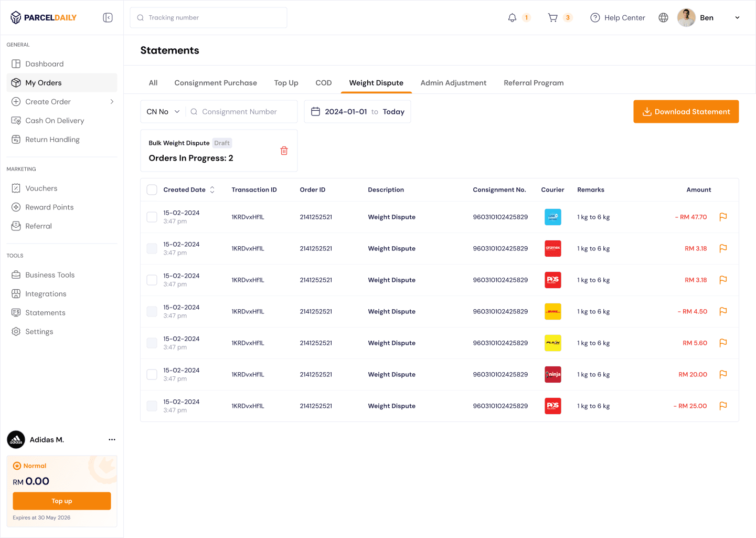The image size is (756, 538).
Task: Delete the Bulk Weight Dispute draft
Action: (x=284, y=151)
